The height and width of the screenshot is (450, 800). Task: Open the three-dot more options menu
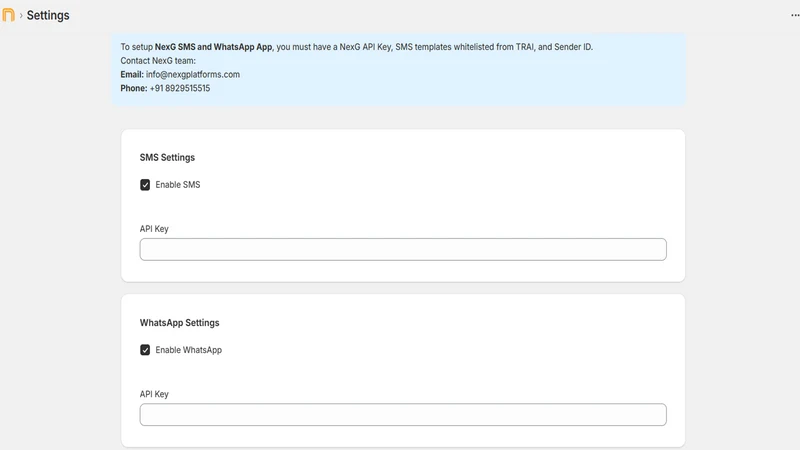pos(795,15)
